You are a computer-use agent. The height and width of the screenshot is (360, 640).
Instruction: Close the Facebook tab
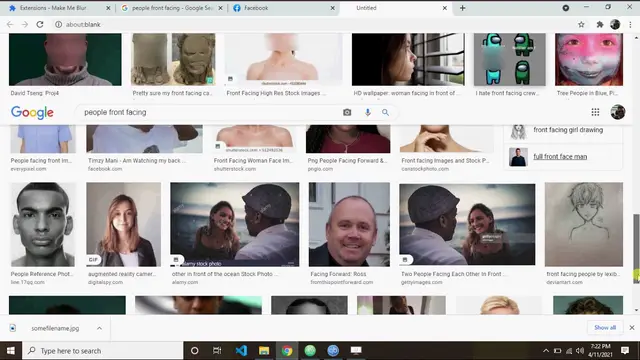tap(332, 8)
